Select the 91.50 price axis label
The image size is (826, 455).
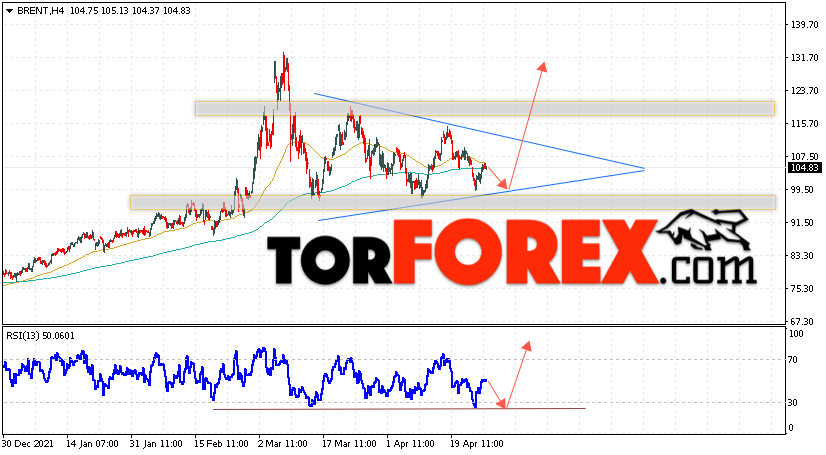[804, 222]
